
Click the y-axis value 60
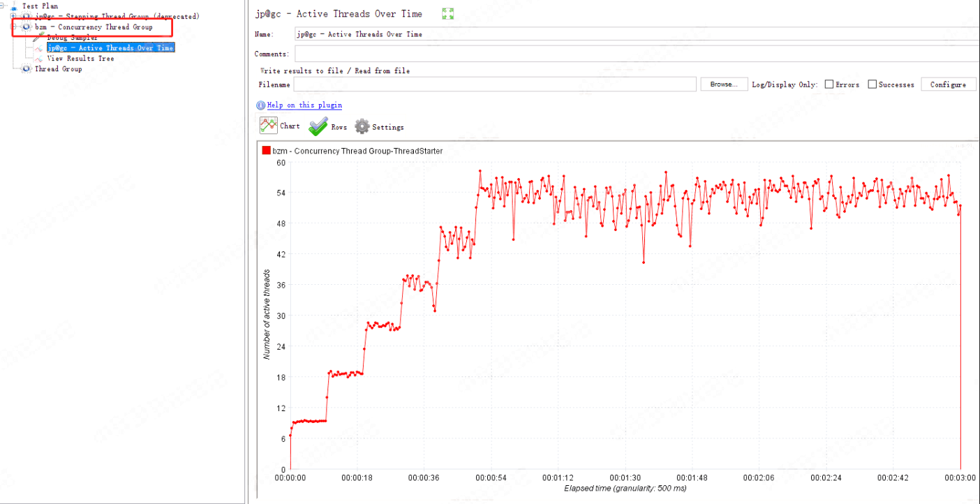click(281, 162)
